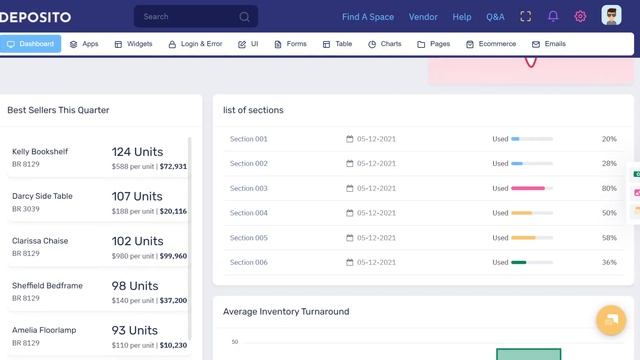Image resolution: width=640 pixels, height=360 pixels.
Task: Click the search magnifier icon
Action: 244,17
